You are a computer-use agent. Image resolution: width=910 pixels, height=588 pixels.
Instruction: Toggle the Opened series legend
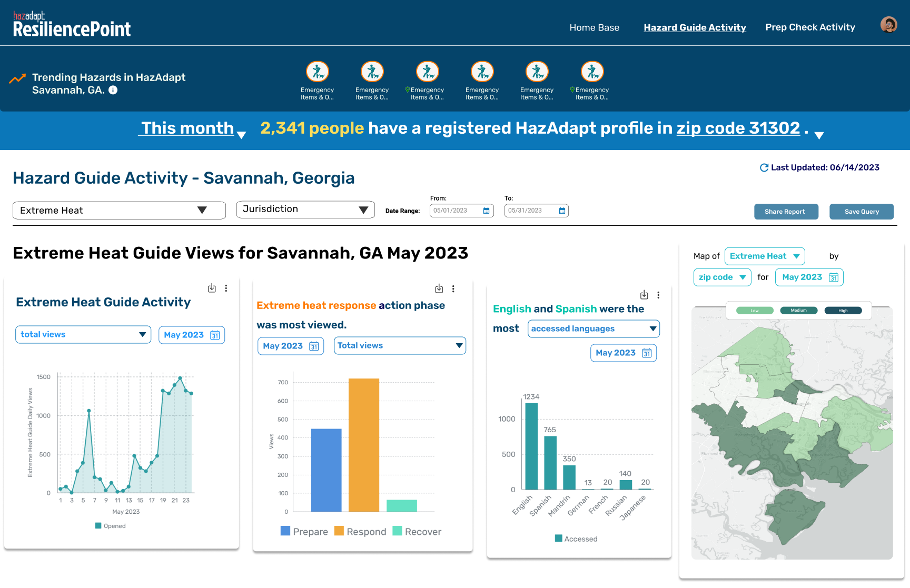[x=110, y=526]
